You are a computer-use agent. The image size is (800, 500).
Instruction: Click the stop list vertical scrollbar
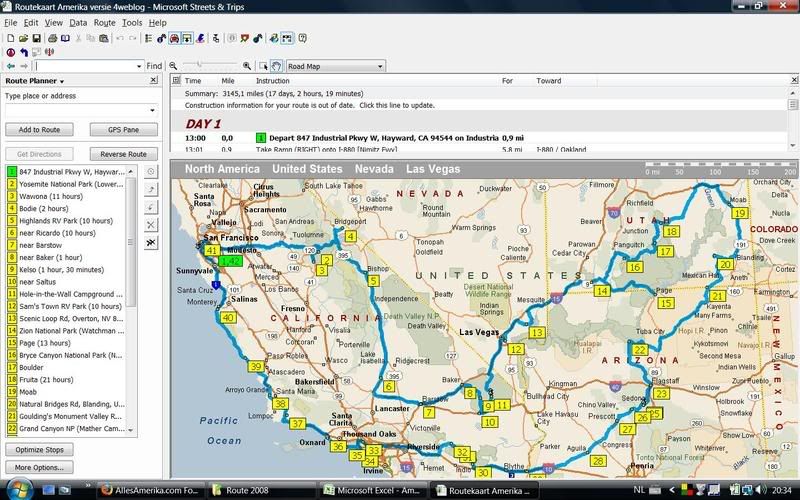(131, 301)
